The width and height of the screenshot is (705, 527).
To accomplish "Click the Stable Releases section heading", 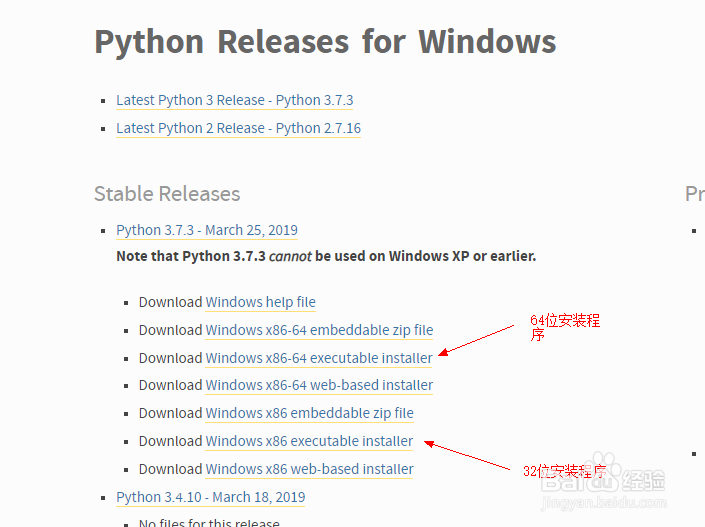I will coord(167,194).
